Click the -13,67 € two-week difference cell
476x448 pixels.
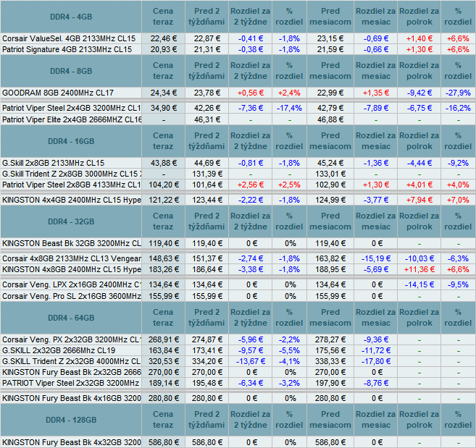click(x=251, y=362)
